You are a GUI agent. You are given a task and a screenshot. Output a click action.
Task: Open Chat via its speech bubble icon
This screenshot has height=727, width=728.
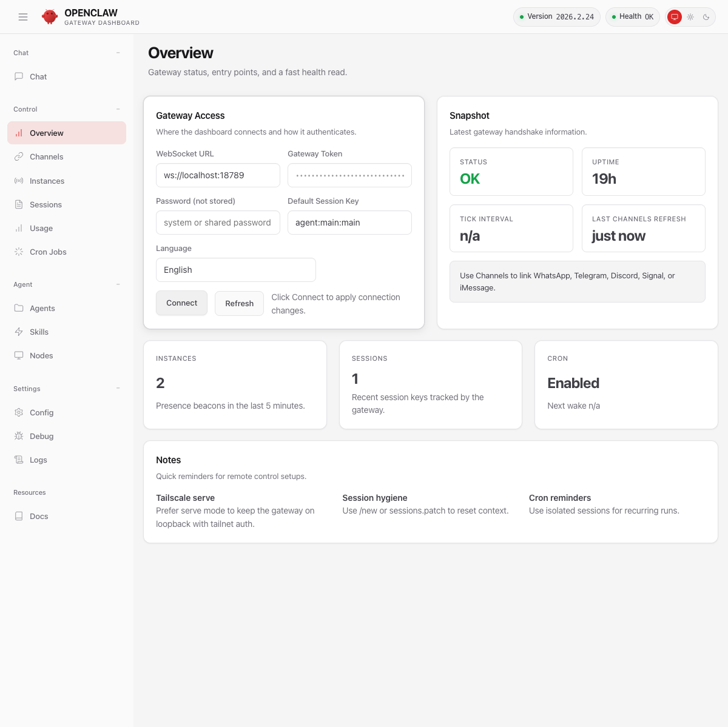(x=19, y=76)
